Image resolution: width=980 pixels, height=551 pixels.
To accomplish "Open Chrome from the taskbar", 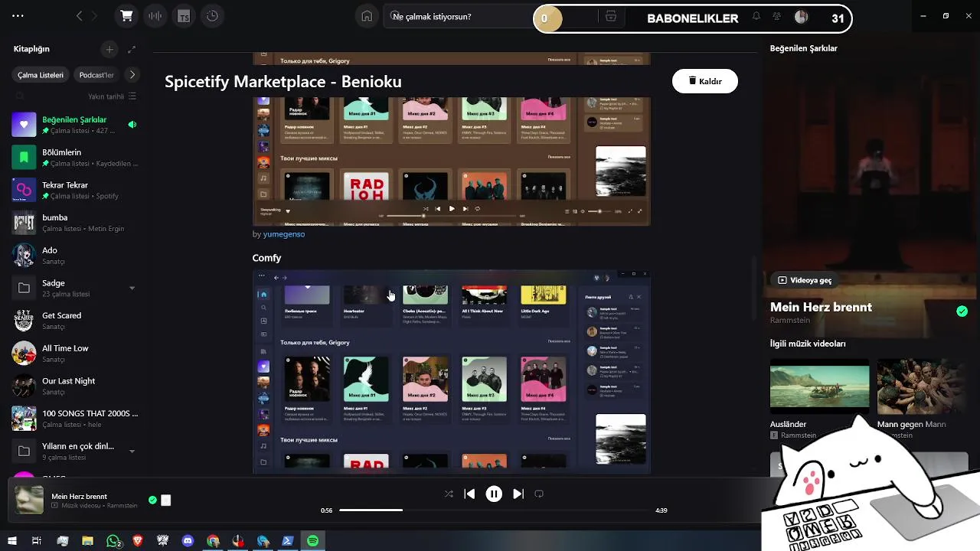I will click(x=213, y=541).
